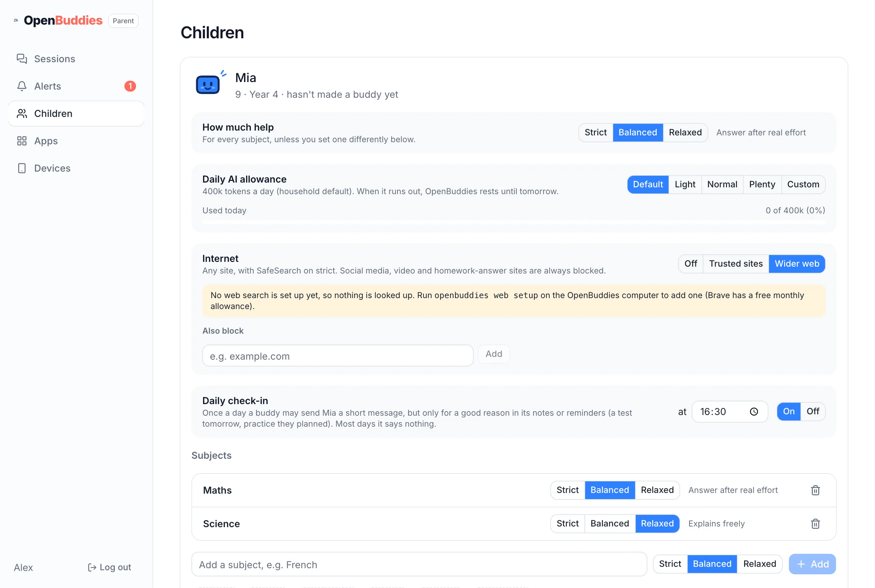
Task: Click the Add a subject text field
Action: coord(419,564)
